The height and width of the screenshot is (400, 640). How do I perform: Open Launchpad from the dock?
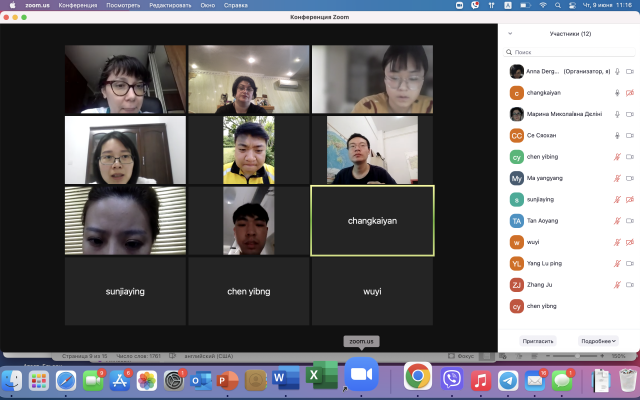click(x=39, y=381)
